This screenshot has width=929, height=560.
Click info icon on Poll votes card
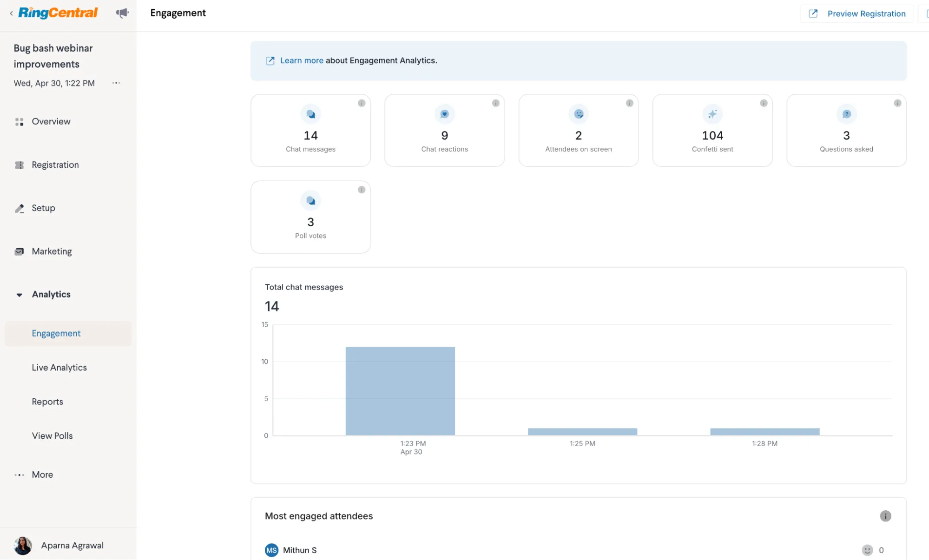pos(362,190)
